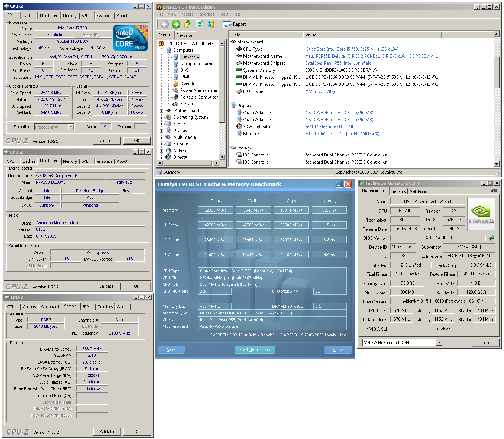Click the green Forward arrow in EVEREST toolbar
Viewport: 504px width, 439px height.
tap(176, 24)
